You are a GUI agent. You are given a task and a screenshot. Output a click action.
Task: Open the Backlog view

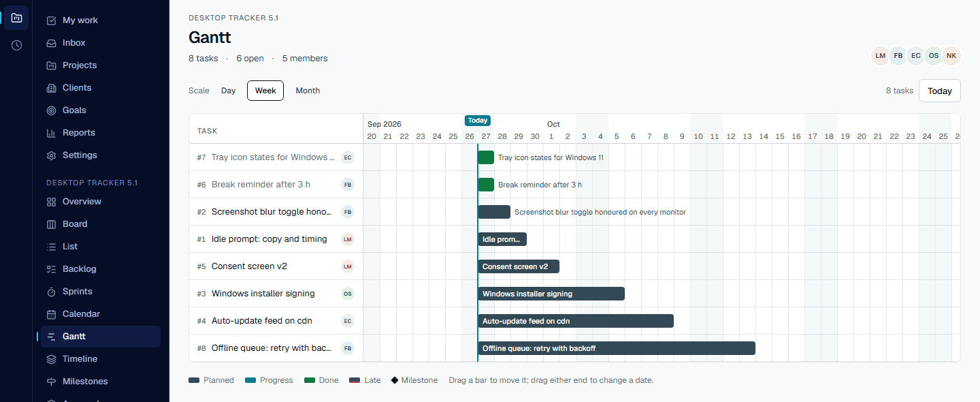click(101, 269)
